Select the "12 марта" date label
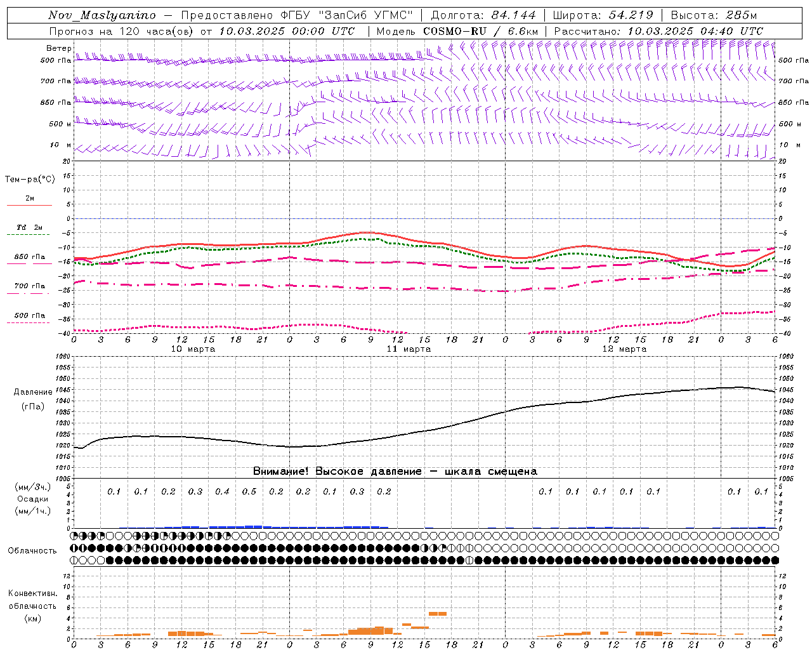The width and height of the screenshot is (812, 650). coord(624,349)
